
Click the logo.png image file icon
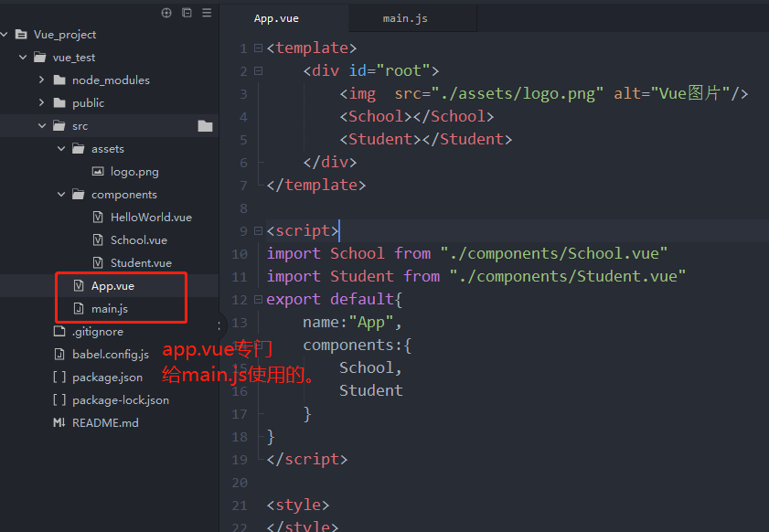click(x=98, y=172)
